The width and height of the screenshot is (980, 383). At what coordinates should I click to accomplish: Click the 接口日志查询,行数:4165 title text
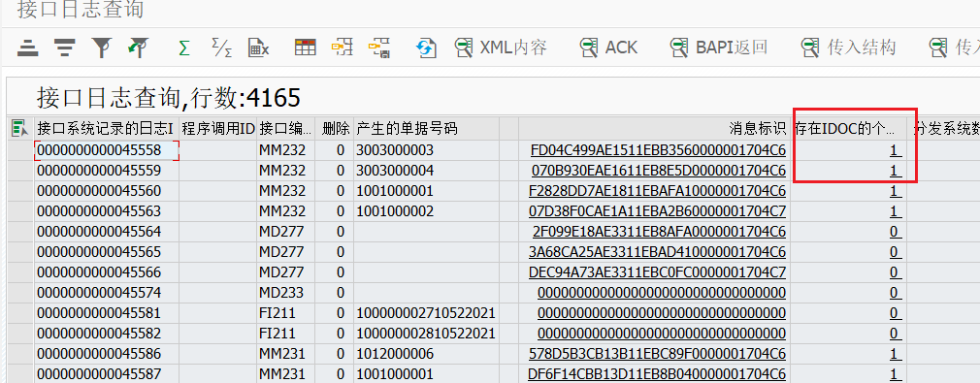coord(169,98)
